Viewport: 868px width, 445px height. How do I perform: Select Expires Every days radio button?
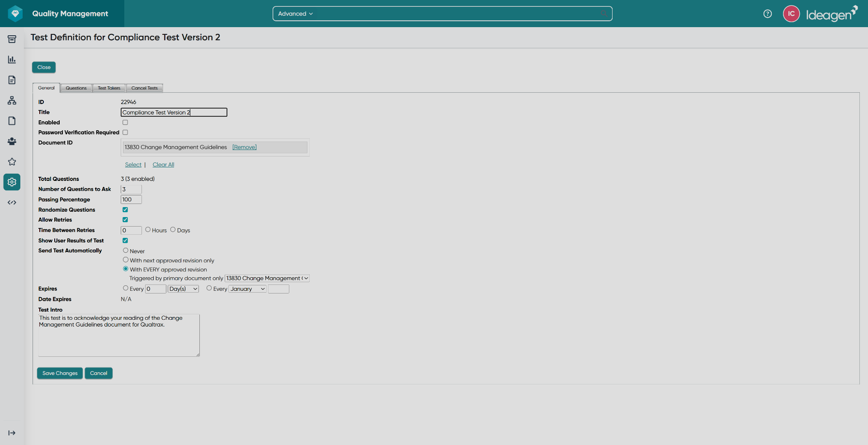pos(126,288)
